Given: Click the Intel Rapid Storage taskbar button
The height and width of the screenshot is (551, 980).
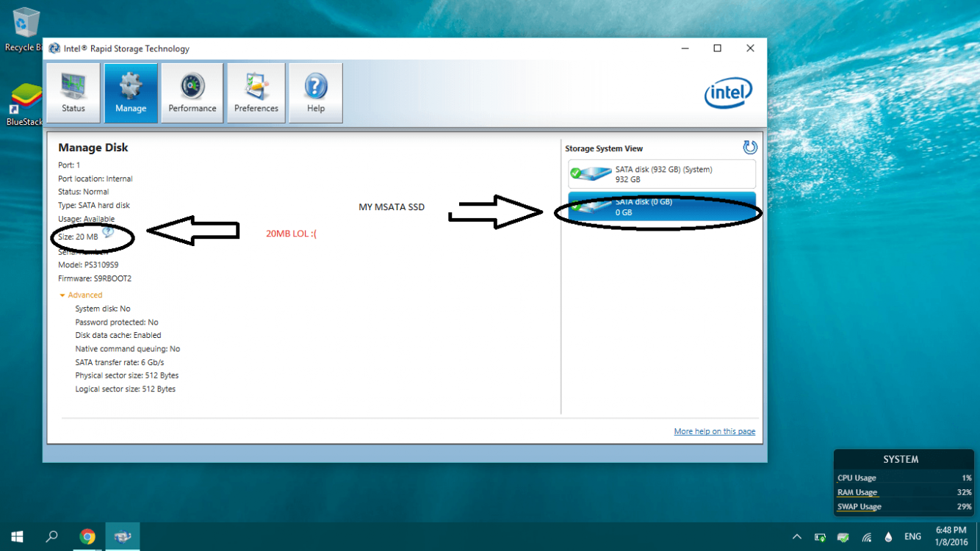Looking at the screenshot, I should coord(123,536).
